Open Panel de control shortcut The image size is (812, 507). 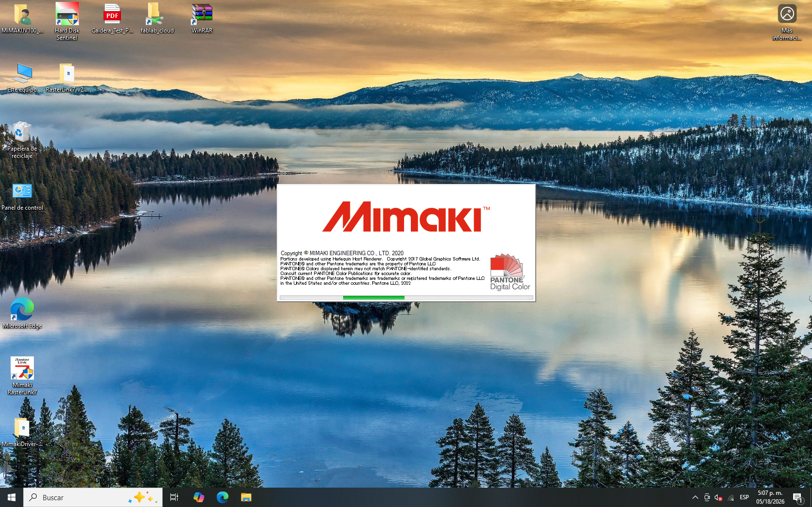point(22,197)
